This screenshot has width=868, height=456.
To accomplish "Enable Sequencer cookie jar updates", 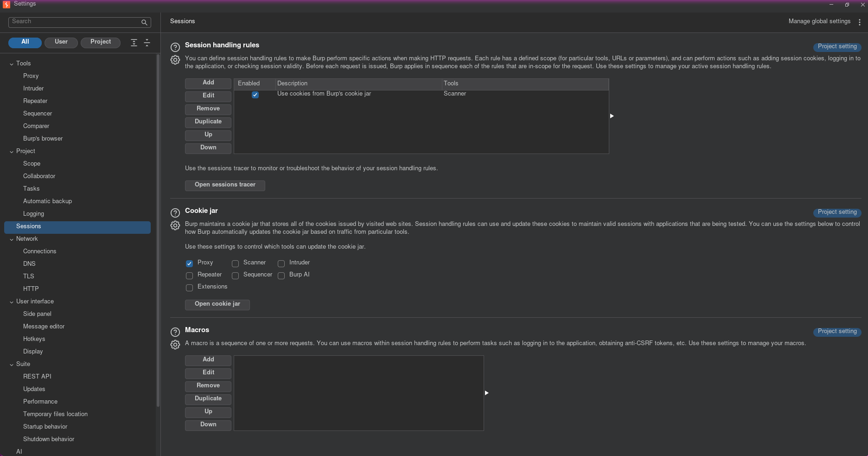I will [x=235, y=276].
